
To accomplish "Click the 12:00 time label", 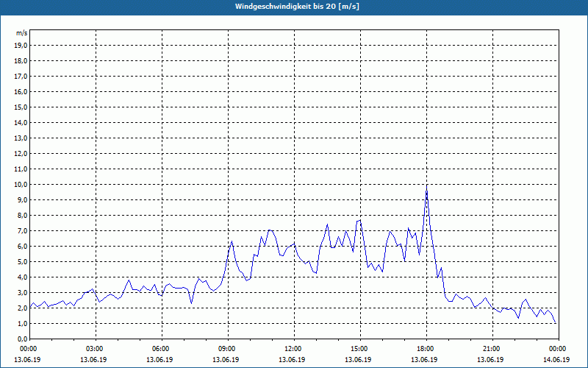I will pyautogui.click(x=294, y=349).
